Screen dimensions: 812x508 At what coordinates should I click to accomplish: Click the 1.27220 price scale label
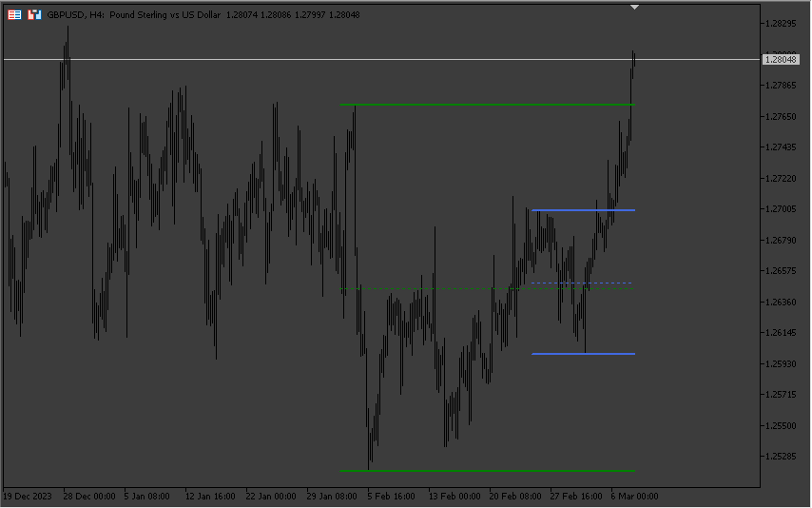781,178
